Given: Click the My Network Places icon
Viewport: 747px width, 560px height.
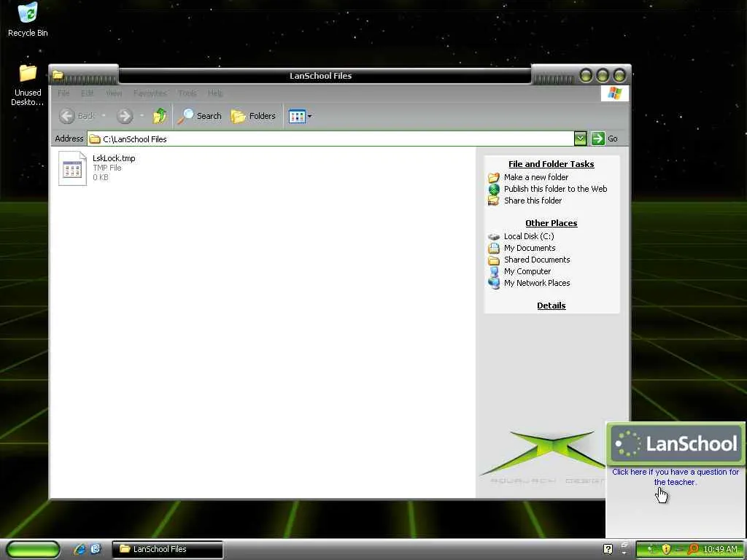Looking at the screenshot, I should click(x=494, y=284).
